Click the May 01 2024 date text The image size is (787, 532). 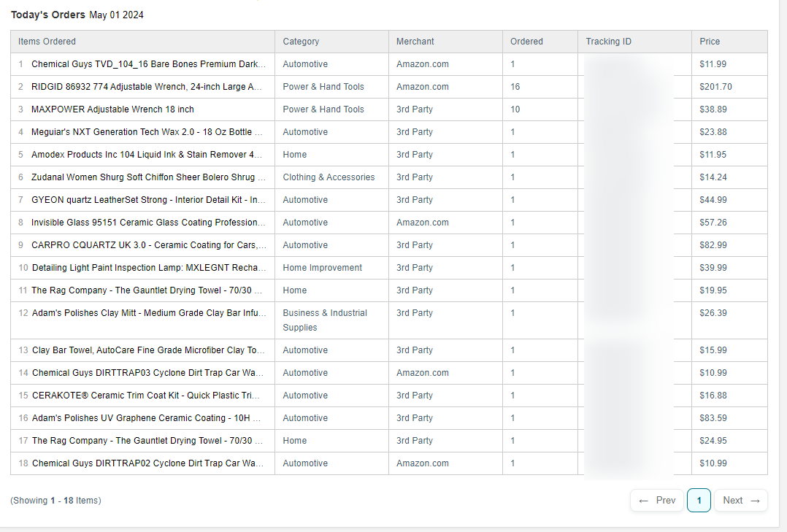tap(117, 15)
